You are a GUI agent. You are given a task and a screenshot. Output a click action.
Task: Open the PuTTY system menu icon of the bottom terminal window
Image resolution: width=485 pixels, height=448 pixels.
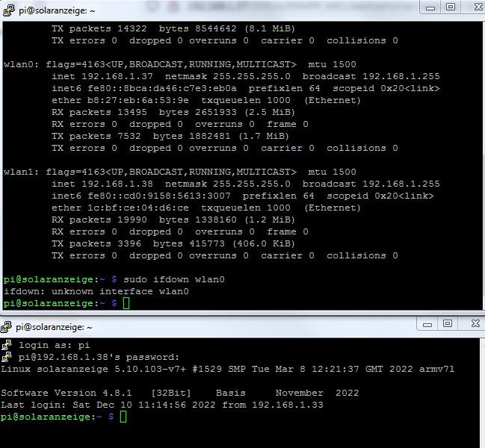(7, 327)
